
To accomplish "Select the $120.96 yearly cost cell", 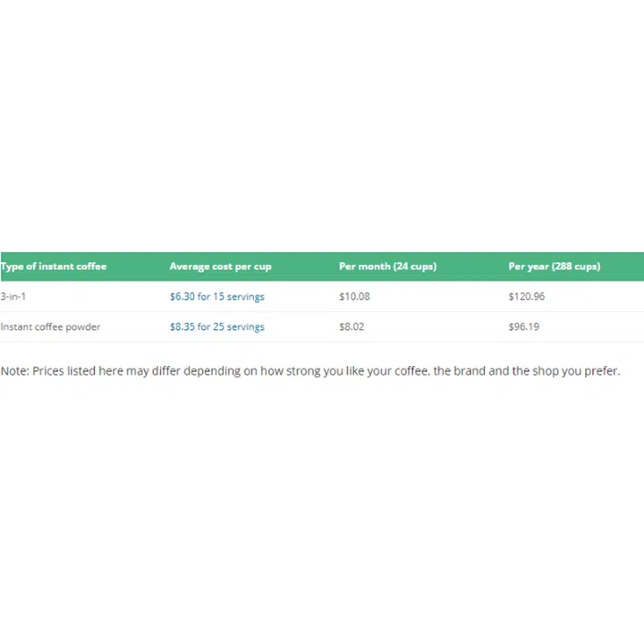I will (527, 297).
